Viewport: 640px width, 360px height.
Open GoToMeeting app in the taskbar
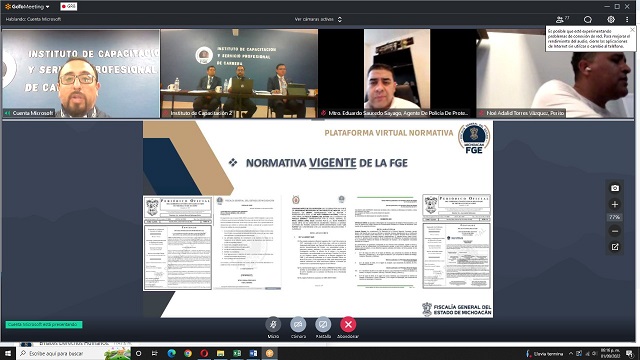269,353
